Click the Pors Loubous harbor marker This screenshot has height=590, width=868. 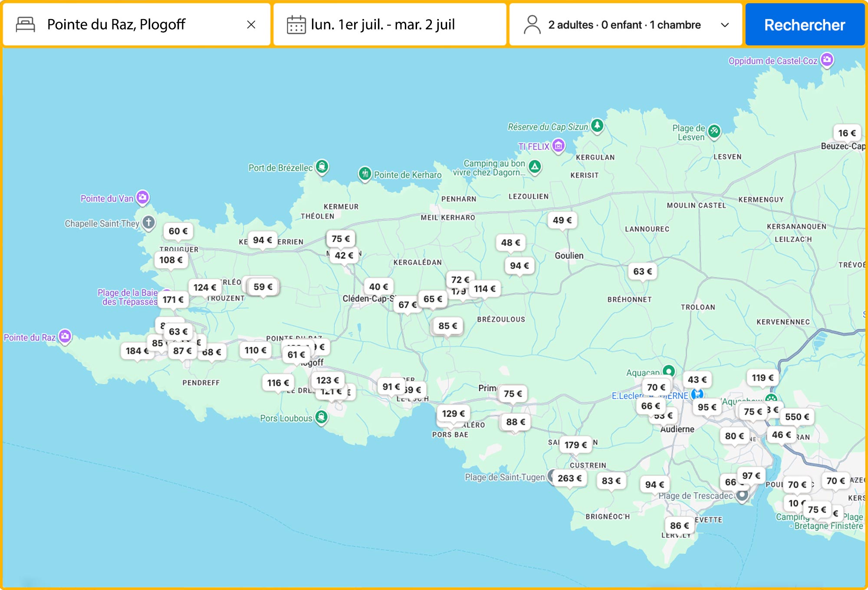[321, 417]
